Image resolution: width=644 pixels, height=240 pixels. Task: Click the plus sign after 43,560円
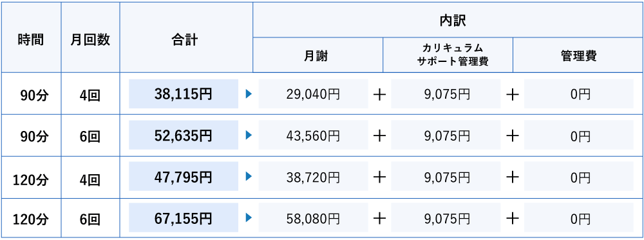[379, 136]
